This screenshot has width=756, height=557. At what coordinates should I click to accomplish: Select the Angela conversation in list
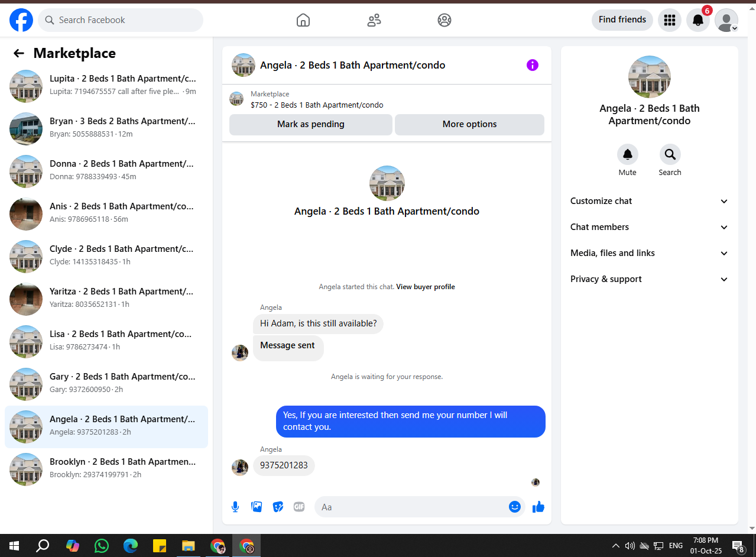[x=106, y=427]
